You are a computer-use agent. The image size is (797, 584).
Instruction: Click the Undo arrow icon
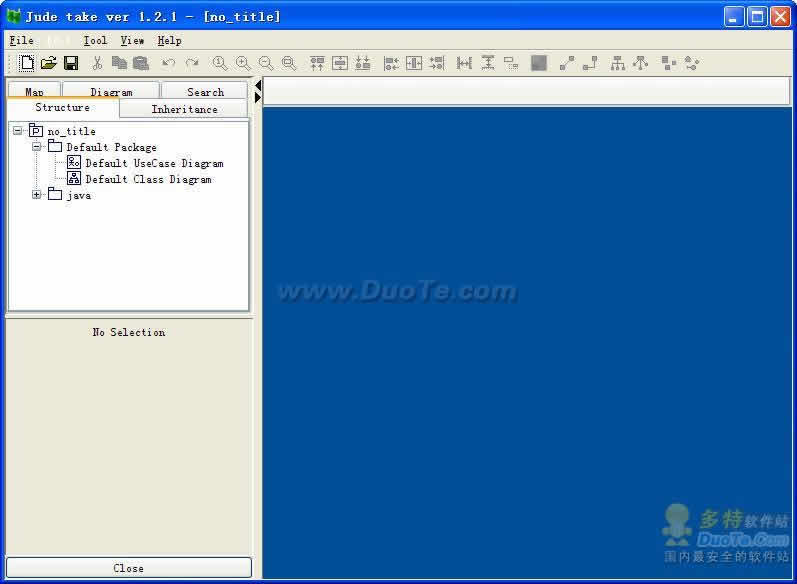click(168, 63)
